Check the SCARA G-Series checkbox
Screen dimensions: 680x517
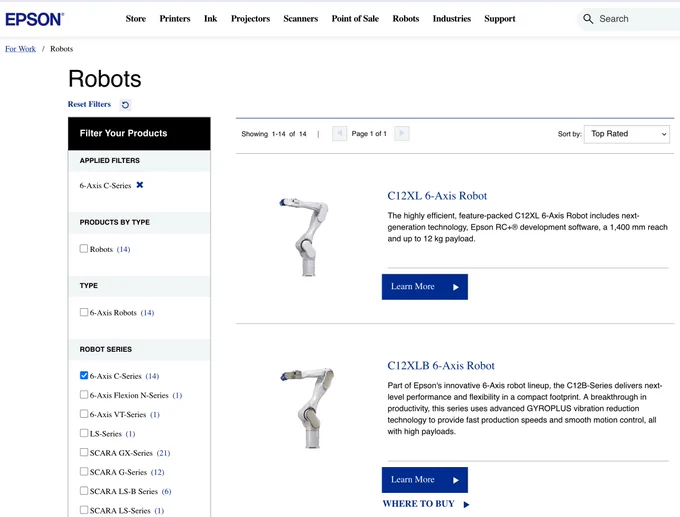pos(84,471)
